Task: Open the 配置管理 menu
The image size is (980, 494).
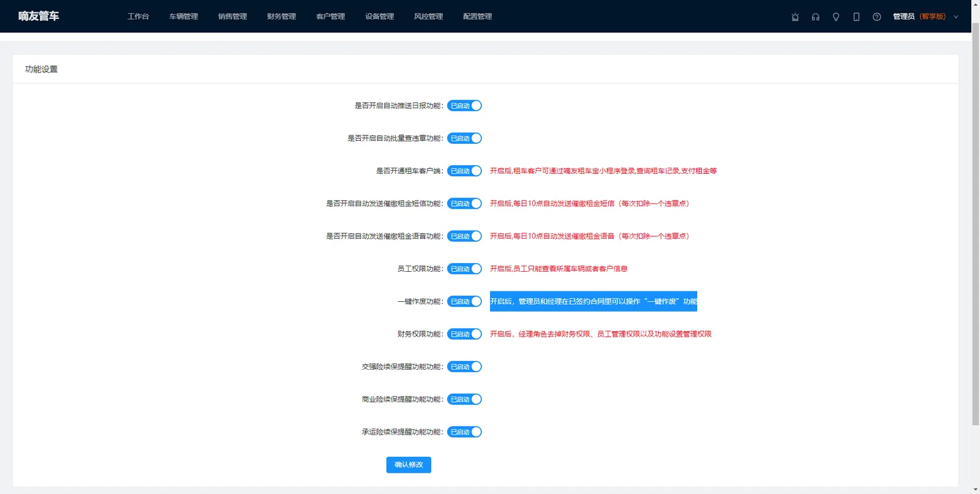Action: 477,17
